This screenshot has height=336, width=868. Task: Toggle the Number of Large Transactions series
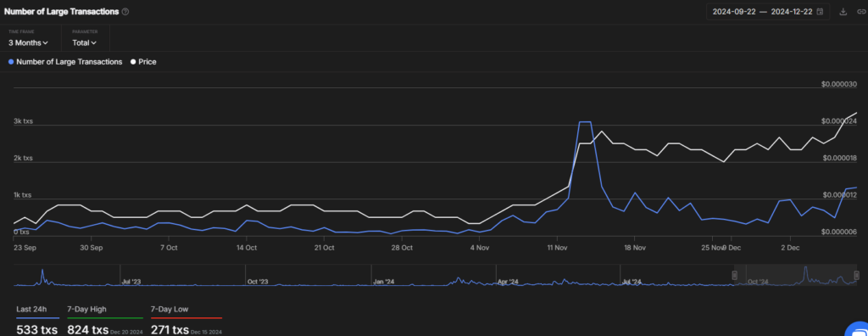tap(66, 62)
